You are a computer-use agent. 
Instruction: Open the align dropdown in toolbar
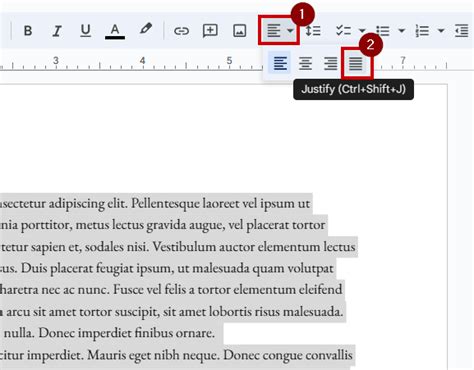pos(279,30)
